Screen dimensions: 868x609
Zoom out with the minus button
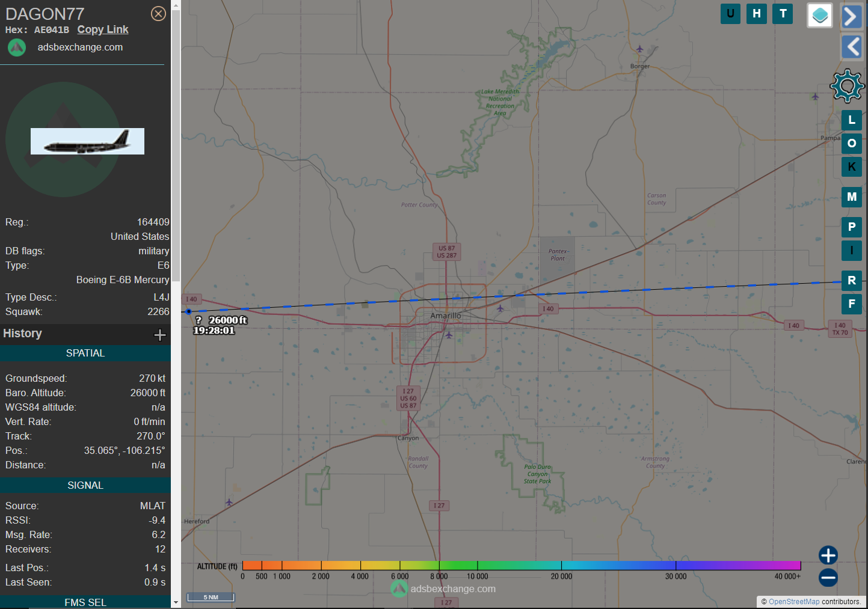coord(828,578)
